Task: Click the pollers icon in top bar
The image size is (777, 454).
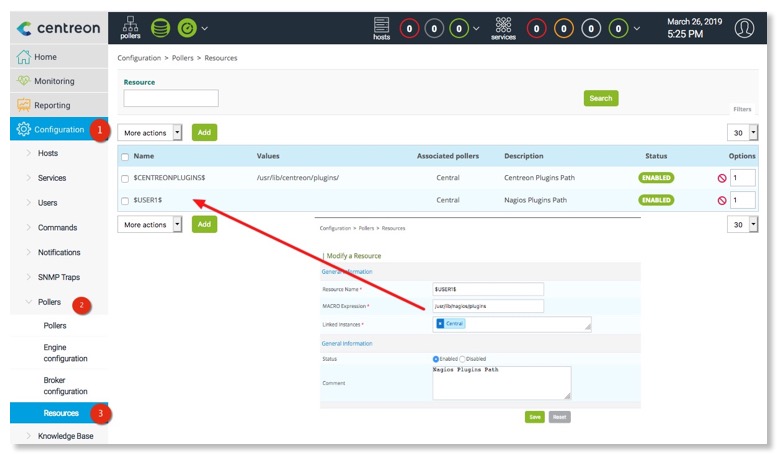Action: click(x=131, y=28)
